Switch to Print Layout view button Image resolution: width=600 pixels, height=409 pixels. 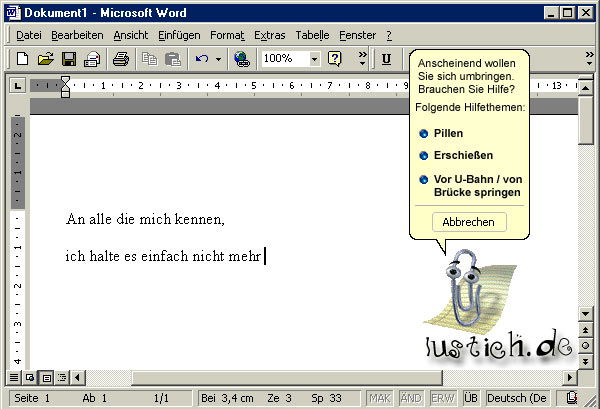pyautogui.click(x=46, y=378)
